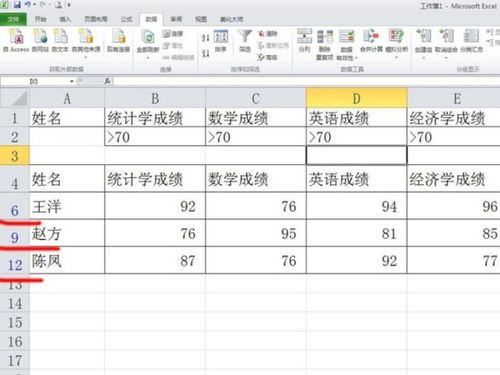Switch to the 插入 (Insert) tab
The height and width of the screenshot is (375, 500).
pyautogui.click(x=65, y=19)
